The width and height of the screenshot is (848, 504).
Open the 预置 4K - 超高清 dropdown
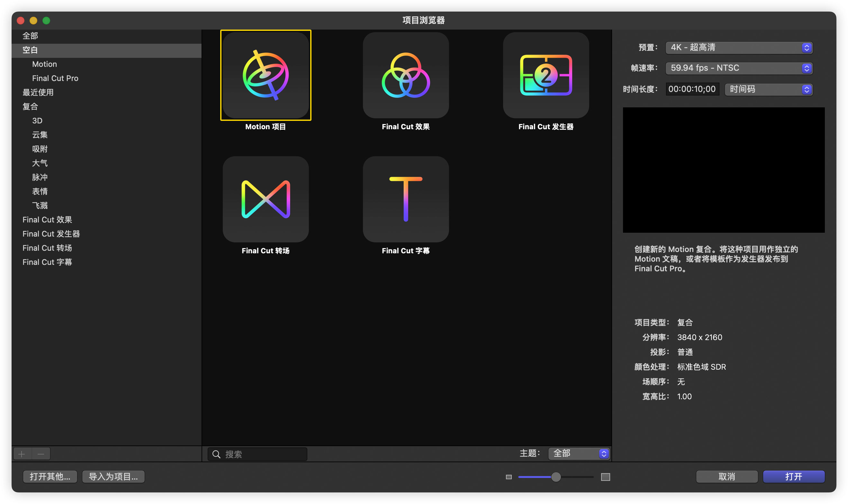739,48
